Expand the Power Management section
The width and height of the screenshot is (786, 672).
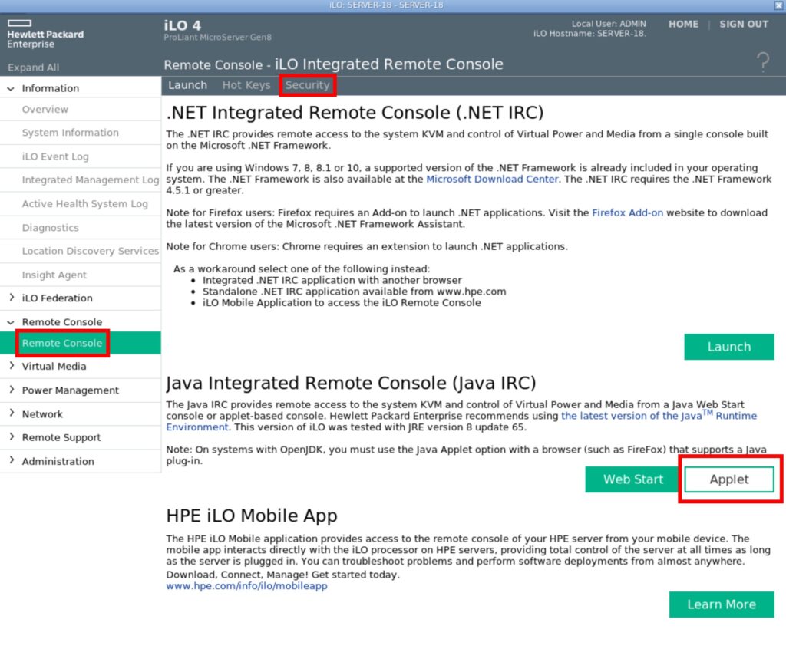(11, 390)
